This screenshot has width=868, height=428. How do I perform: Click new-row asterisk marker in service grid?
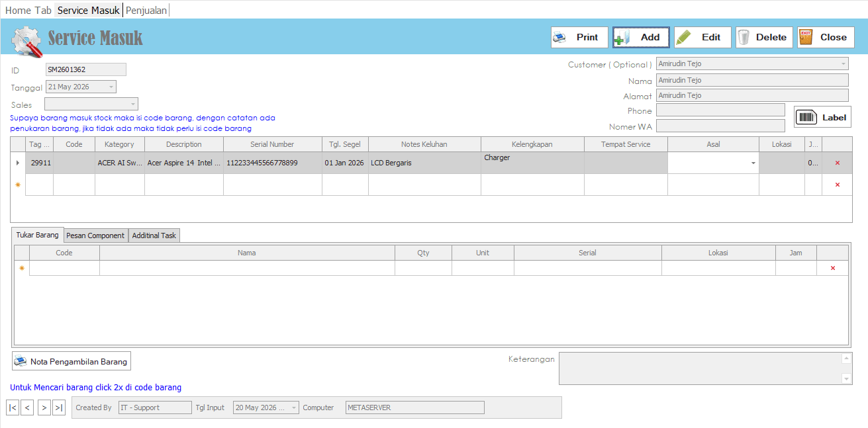18,185
